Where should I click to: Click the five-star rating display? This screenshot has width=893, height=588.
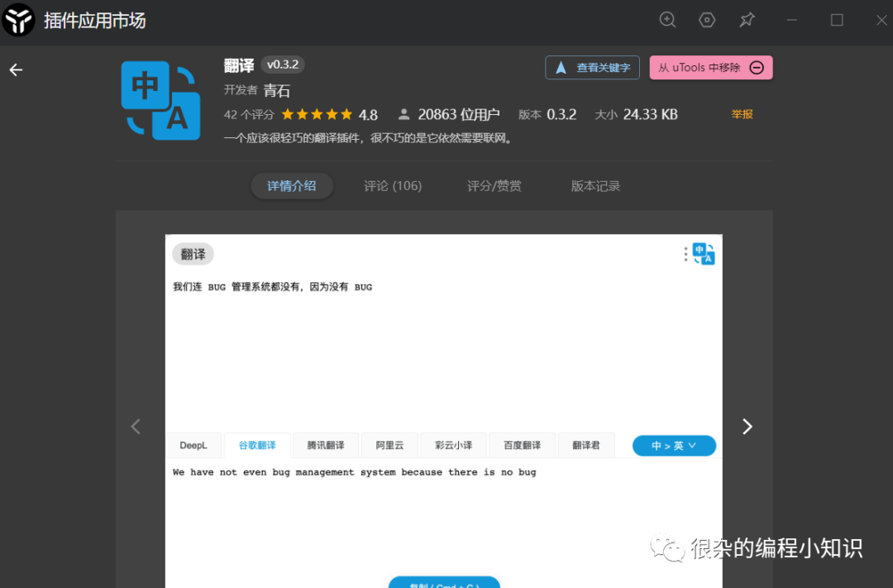(318, 114)
